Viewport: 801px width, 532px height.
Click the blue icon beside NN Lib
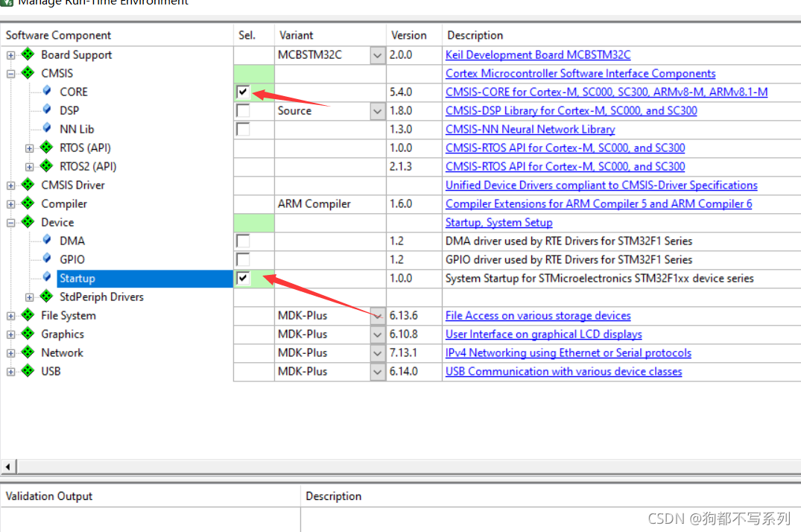point(48,129)
